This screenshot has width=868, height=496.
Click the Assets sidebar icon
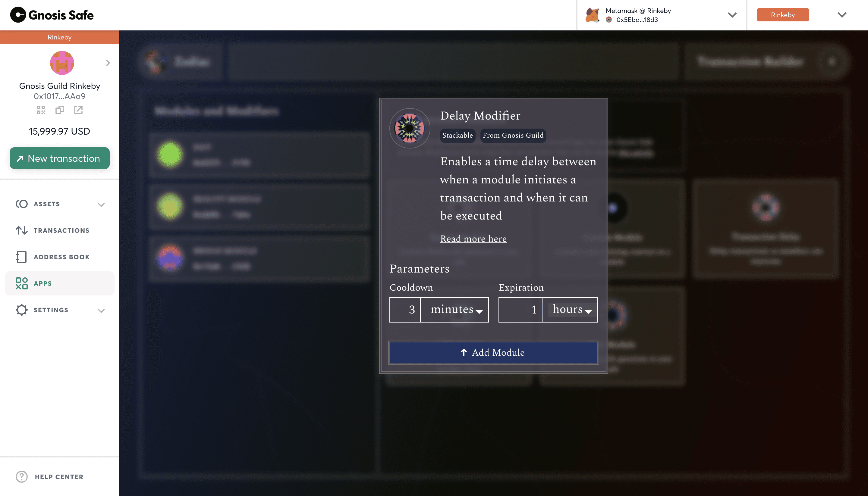(x=21, y=204)
